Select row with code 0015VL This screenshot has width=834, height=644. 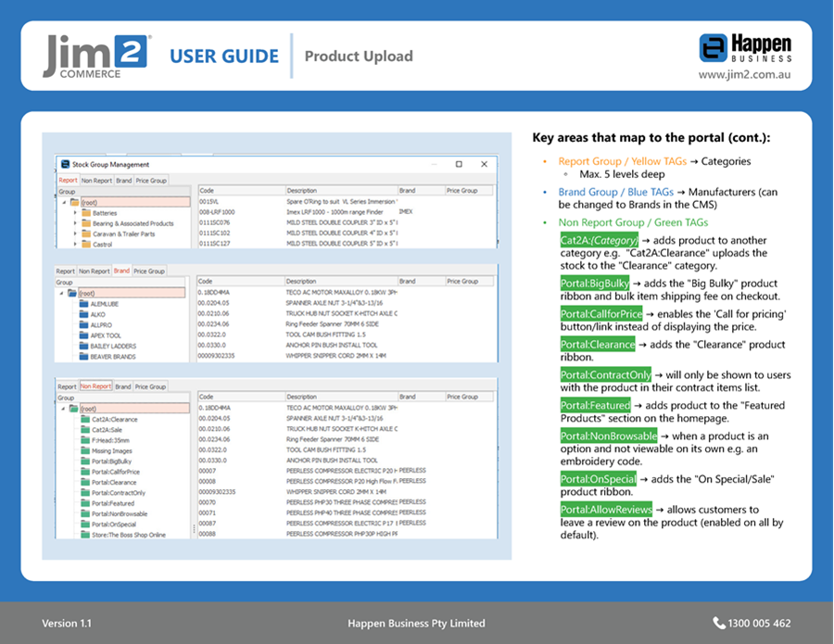347,202
